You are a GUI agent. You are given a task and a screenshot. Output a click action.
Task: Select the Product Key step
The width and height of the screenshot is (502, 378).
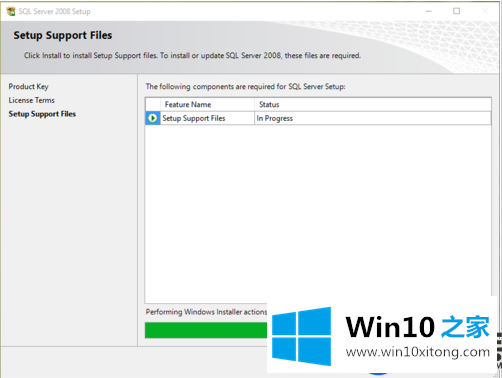[x=28, y=87]
